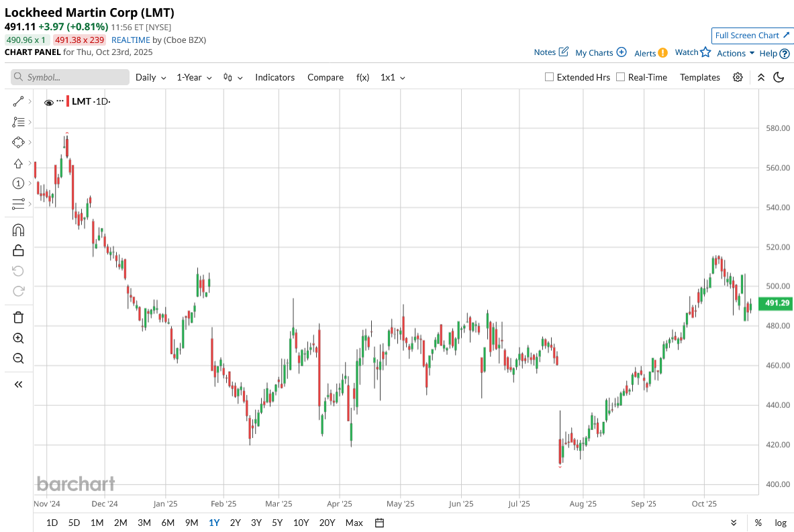The height and width of the screenshot is (532, 794).
Task: Open the Actions dropdown
Action: click(x=736, y=53)
